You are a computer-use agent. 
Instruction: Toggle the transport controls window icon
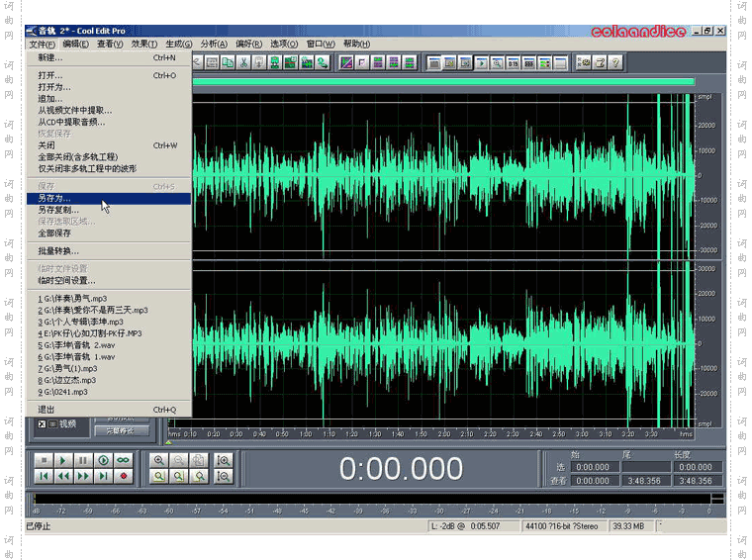[482, 62]
